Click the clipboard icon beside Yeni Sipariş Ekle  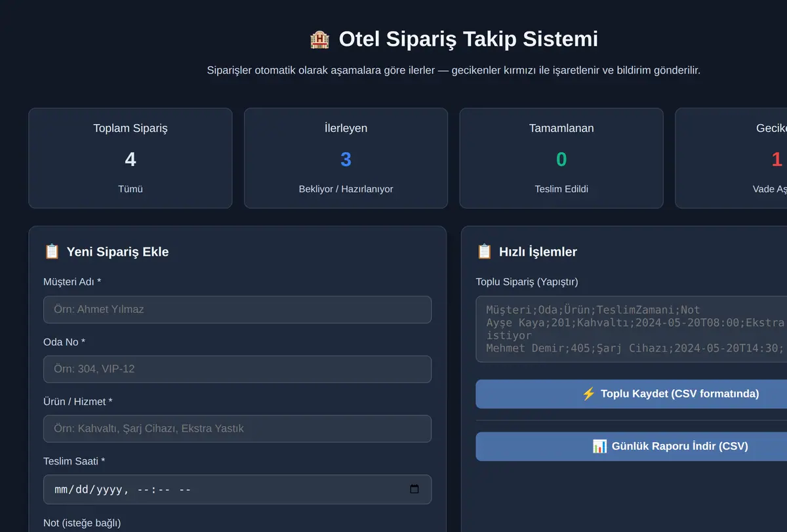[52, 251]
